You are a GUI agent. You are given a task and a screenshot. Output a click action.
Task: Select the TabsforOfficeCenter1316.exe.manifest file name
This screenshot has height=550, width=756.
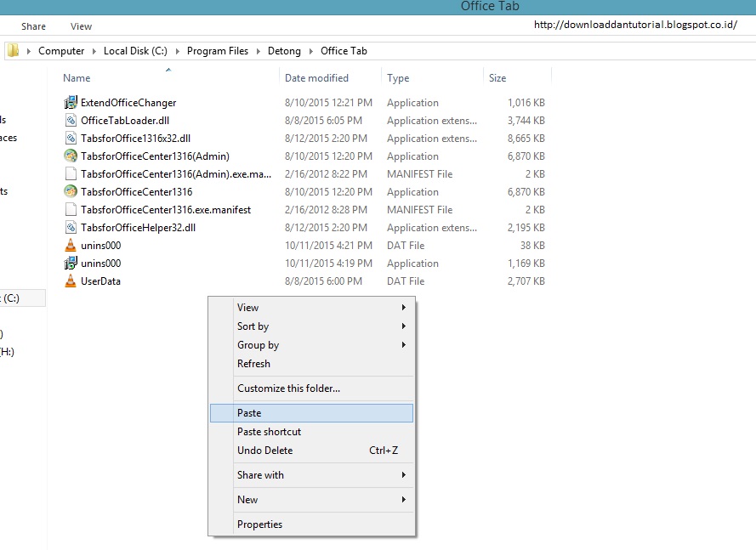coord(166,210)
